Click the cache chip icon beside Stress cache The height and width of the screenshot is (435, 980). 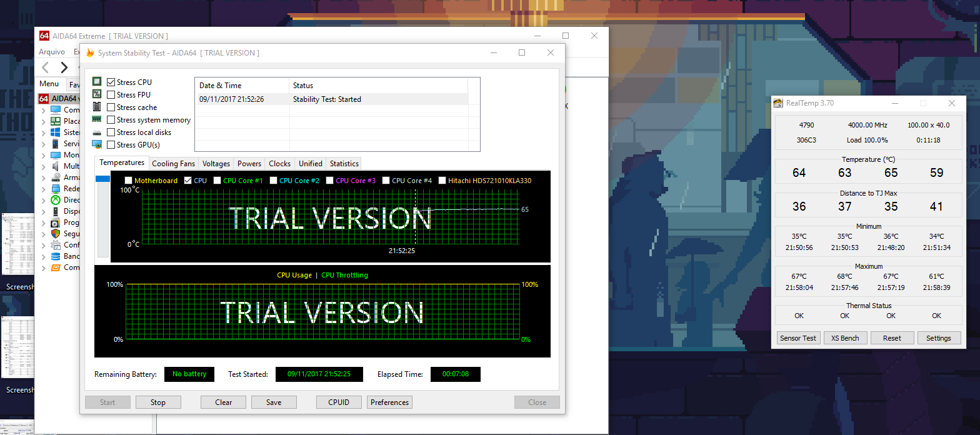coord(97,106)
